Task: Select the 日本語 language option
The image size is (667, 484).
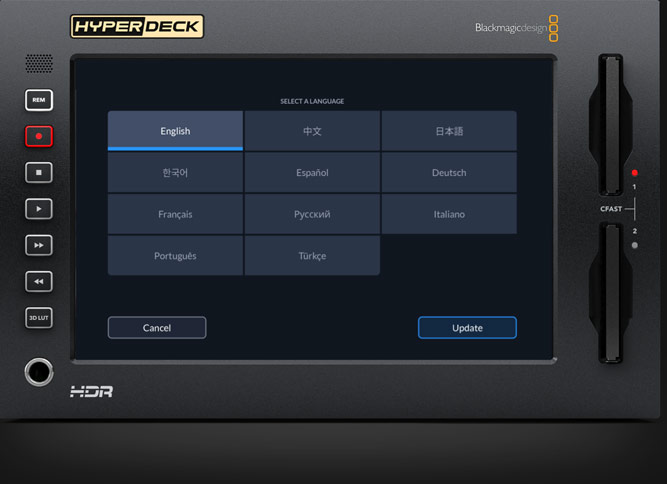Action: [449, 131]
